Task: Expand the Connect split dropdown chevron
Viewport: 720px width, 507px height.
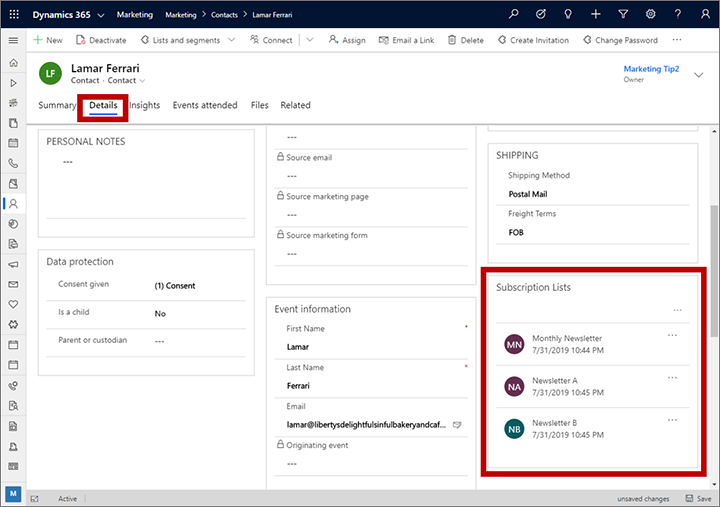Action: click(310, 40)
